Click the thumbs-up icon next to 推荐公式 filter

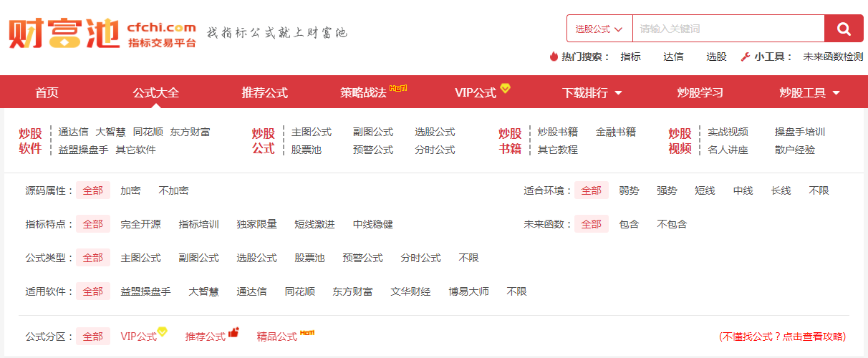click(233, 333)
